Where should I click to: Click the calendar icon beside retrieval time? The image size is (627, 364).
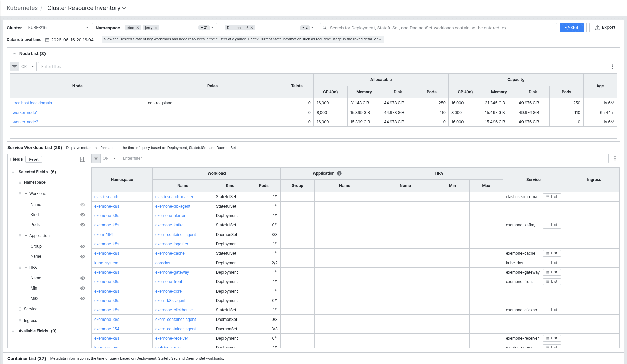click(x=47, y=40)
